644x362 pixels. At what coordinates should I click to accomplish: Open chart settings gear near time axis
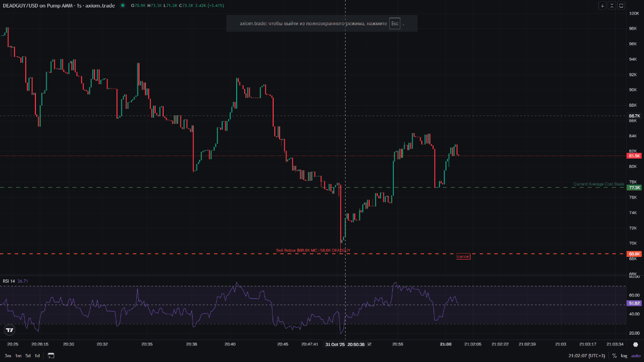[635, 344]
